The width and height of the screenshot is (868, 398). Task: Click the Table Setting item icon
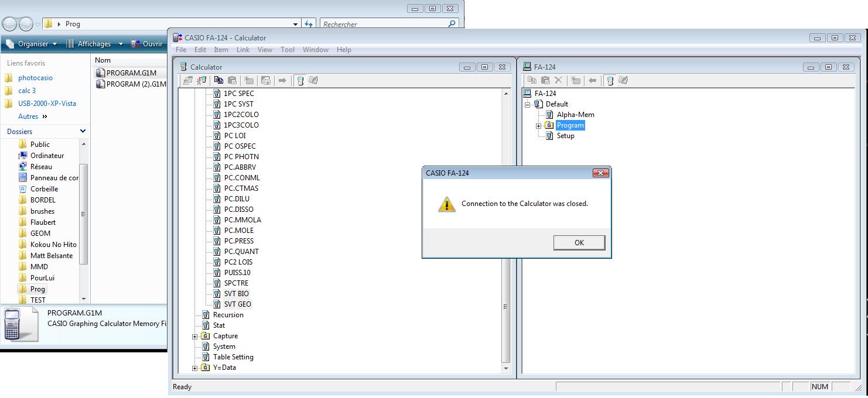[x=206, y=357]
